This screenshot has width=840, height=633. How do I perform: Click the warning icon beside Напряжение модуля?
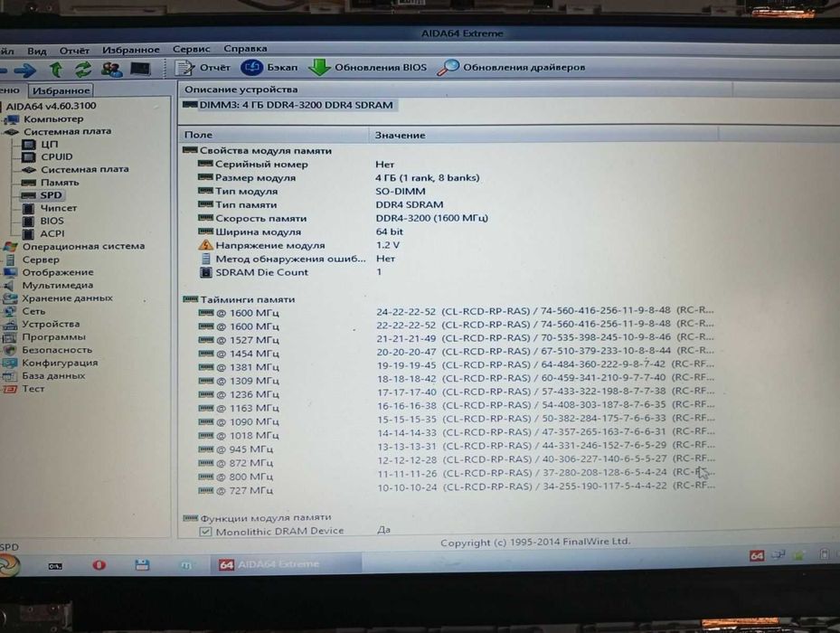206,245
